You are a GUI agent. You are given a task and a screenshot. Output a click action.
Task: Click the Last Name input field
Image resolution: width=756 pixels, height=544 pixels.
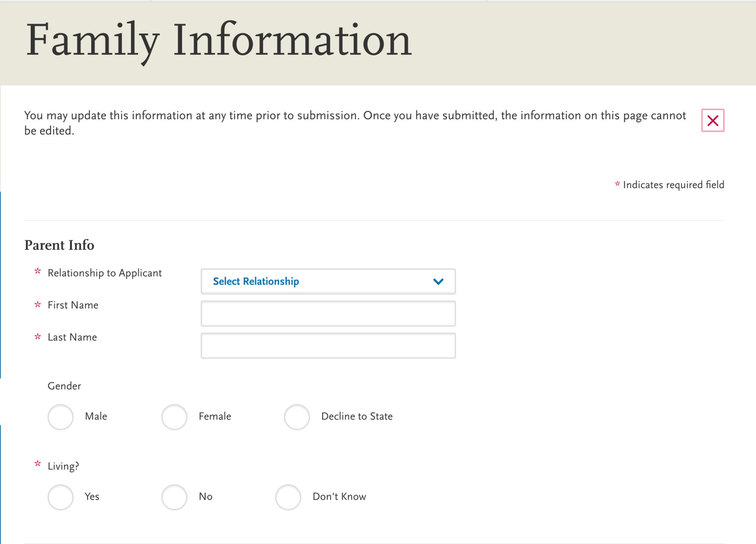click(x=328, y=345)
